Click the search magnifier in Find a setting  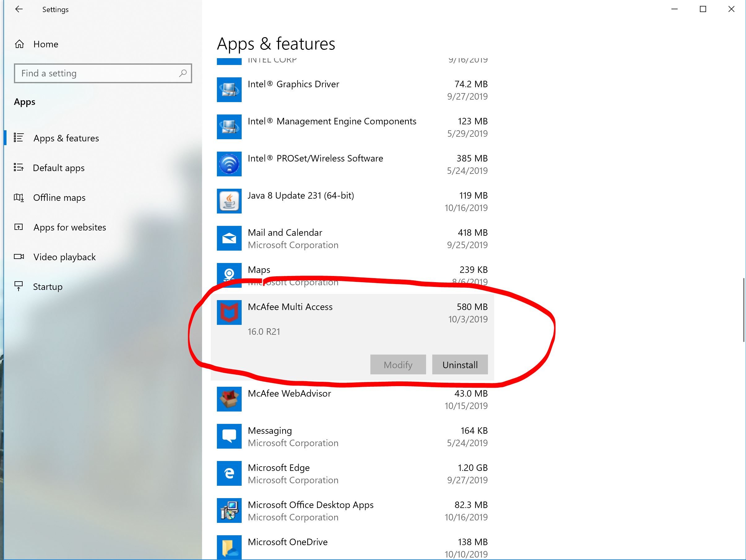pos(183,73)
